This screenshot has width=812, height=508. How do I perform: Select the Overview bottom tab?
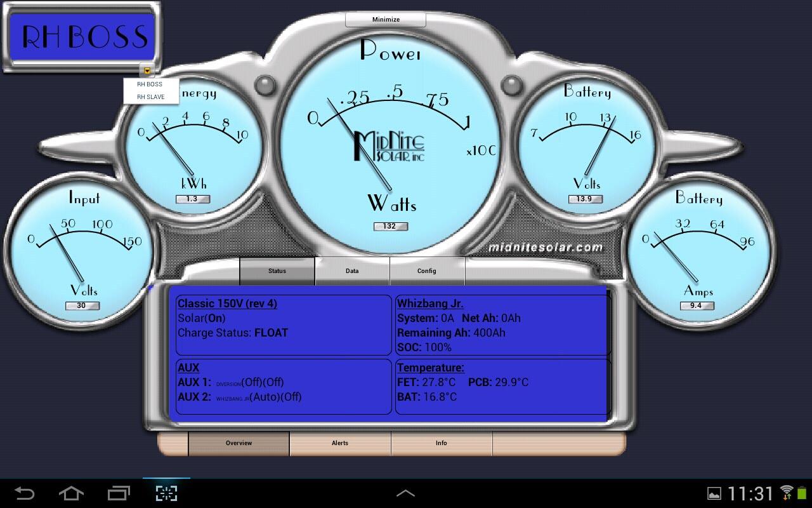click(x=239, y=443)
